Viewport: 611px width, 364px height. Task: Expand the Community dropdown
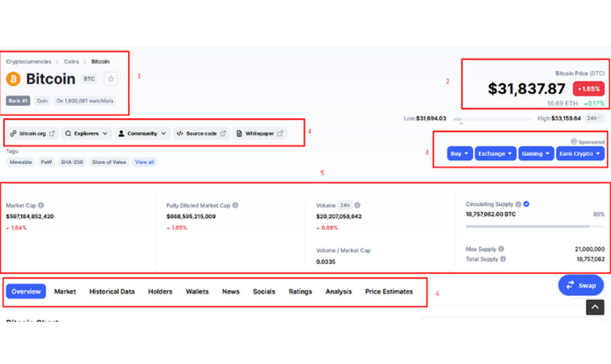(142, 134)
